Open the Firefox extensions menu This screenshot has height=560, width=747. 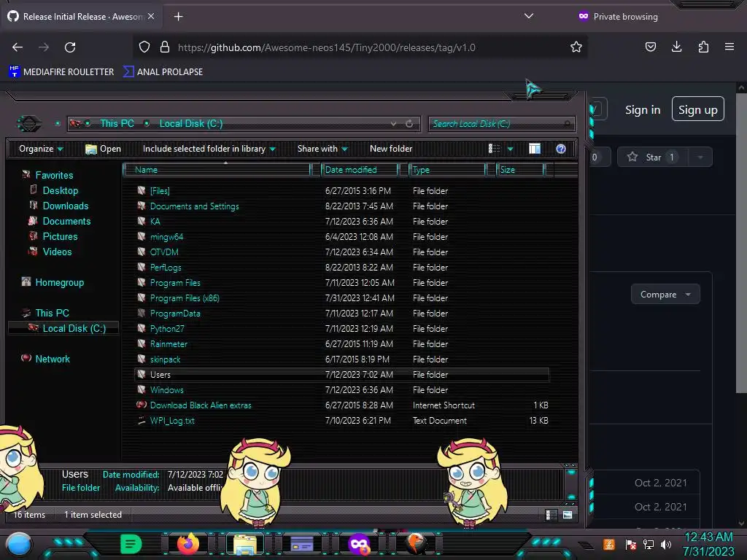(703, 47)
